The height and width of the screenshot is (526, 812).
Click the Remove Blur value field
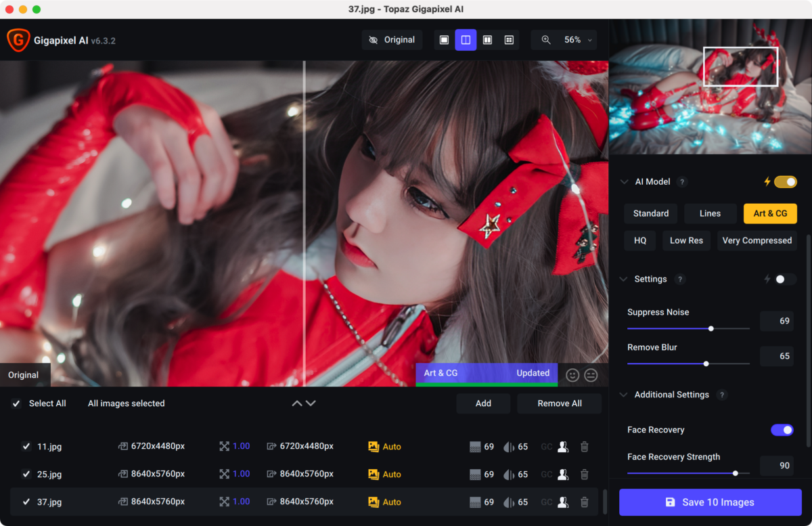777,356
